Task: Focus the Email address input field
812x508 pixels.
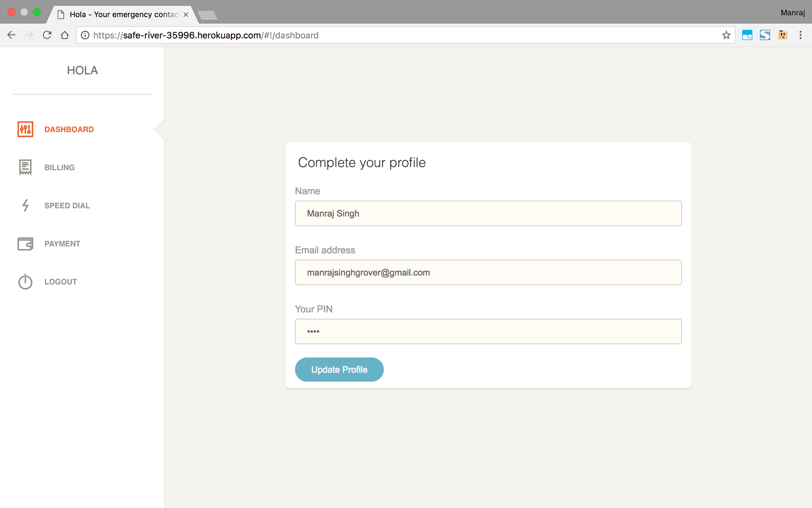Action: (x=488, y=273)
